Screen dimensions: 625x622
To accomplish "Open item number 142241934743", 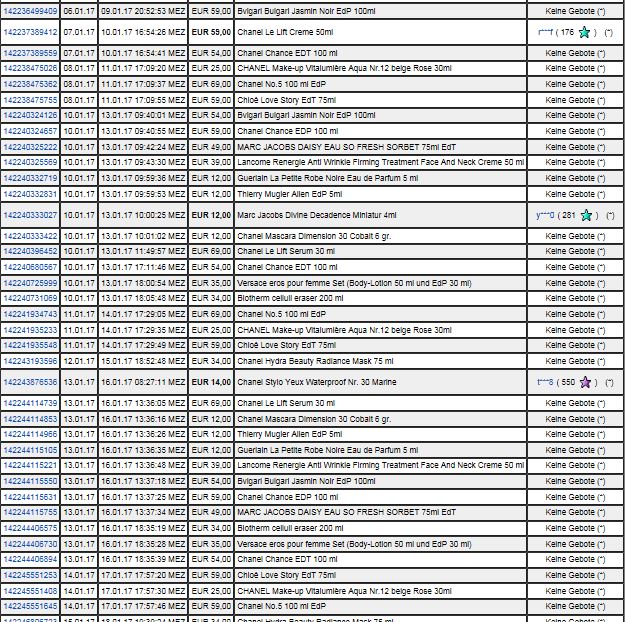I will click(x=30, y=314).
